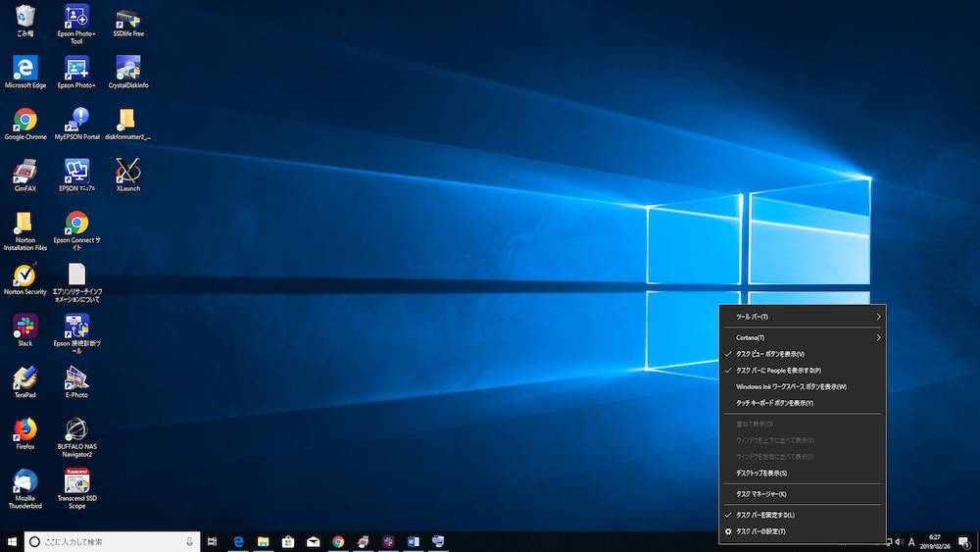Screen dimensions: 980x552
Task: Select the CrystalDiskInfo desktop icon
Action: (128, 72)
